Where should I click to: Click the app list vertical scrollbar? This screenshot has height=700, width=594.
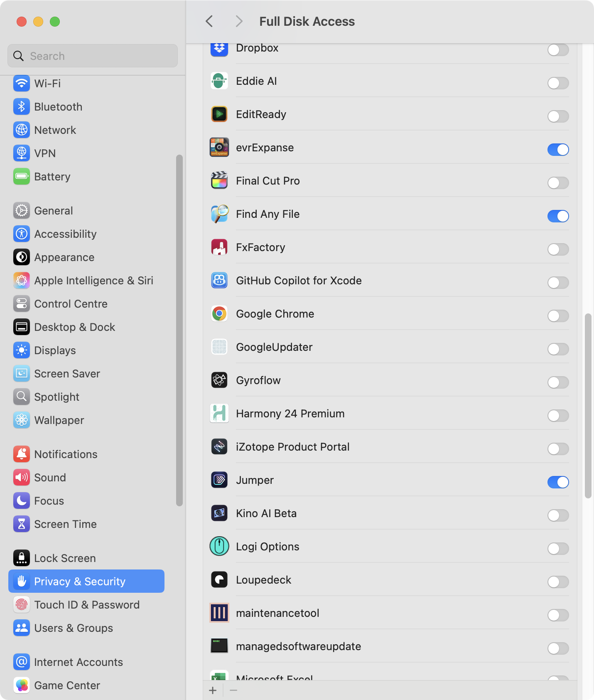point(588,406)
